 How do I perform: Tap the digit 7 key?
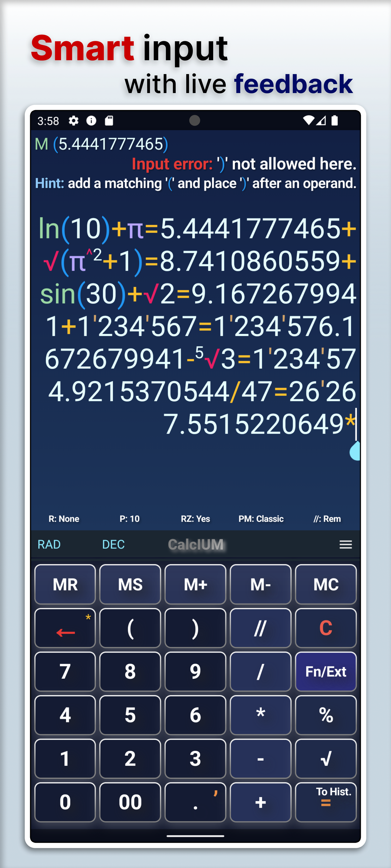click(x=65, y=671)
